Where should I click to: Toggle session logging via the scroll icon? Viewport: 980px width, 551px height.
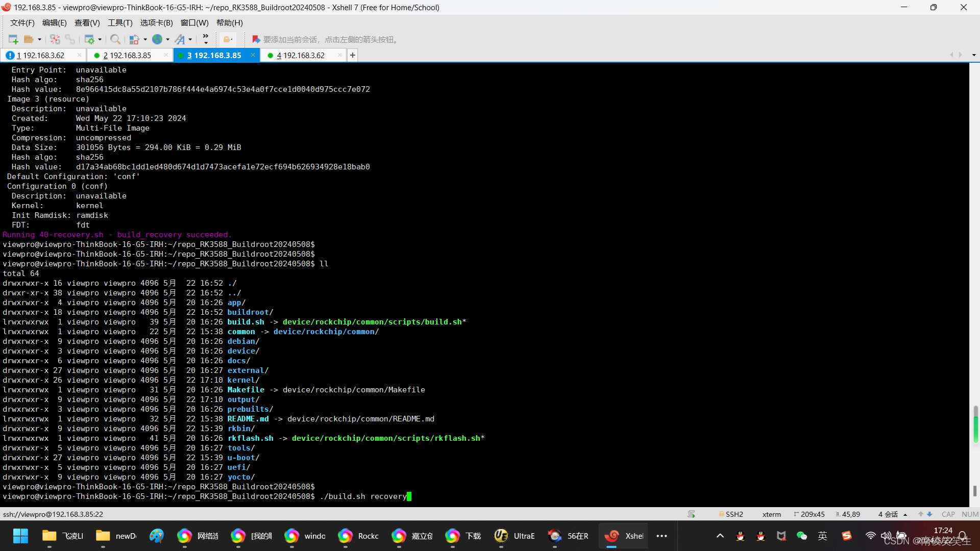point(691,514)
